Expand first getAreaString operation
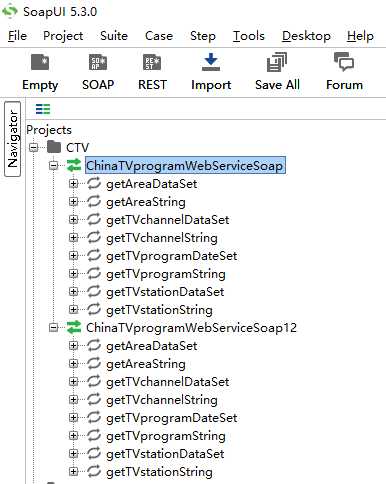Screen dimensions: 386x484 click(73, 201)
